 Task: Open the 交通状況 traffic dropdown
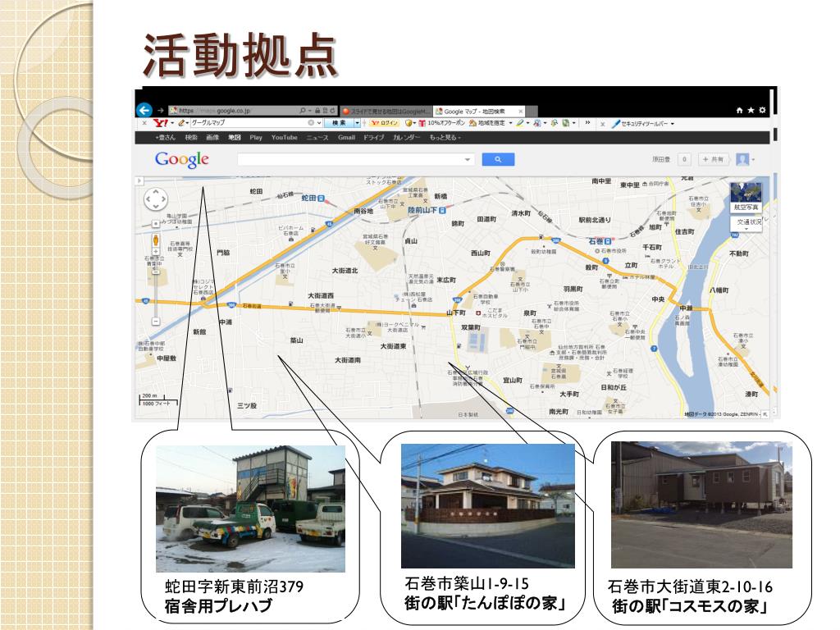point(746,223)
